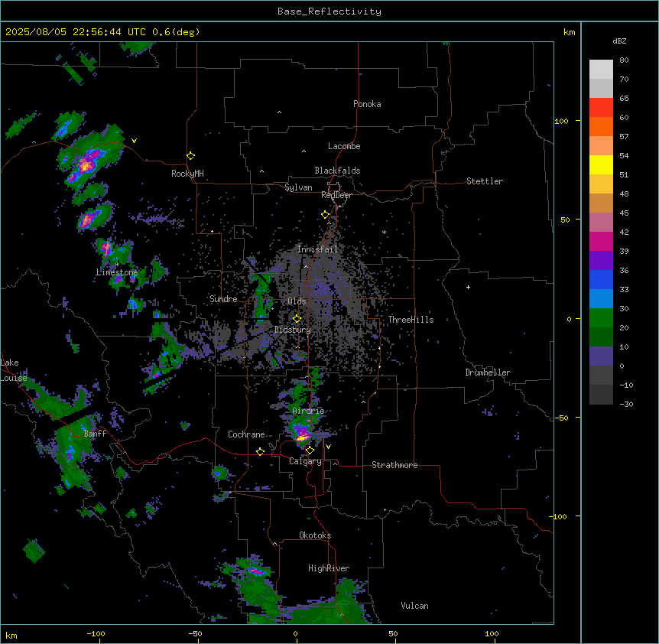Click the yellow v marker near northwest storm cell

tap(134, 141)
